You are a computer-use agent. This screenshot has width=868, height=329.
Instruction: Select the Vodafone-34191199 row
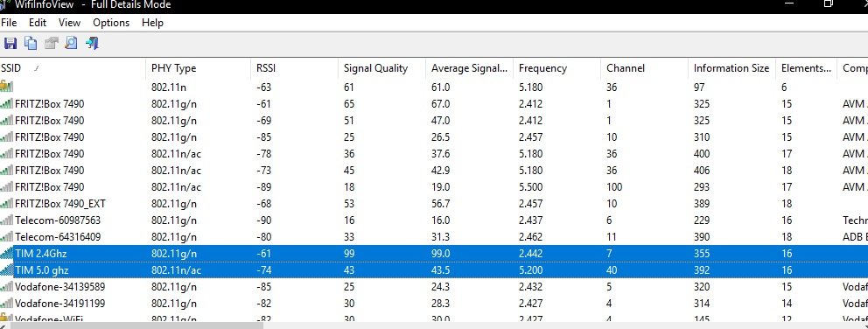(x=434, y=303)
